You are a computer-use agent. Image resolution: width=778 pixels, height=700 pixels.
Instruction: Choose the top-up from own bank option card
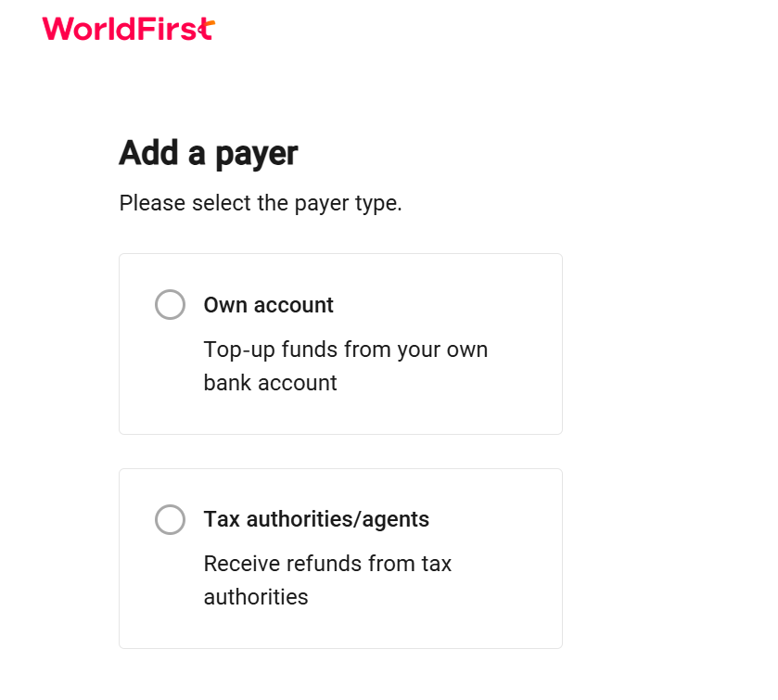[x=341, y=344]
